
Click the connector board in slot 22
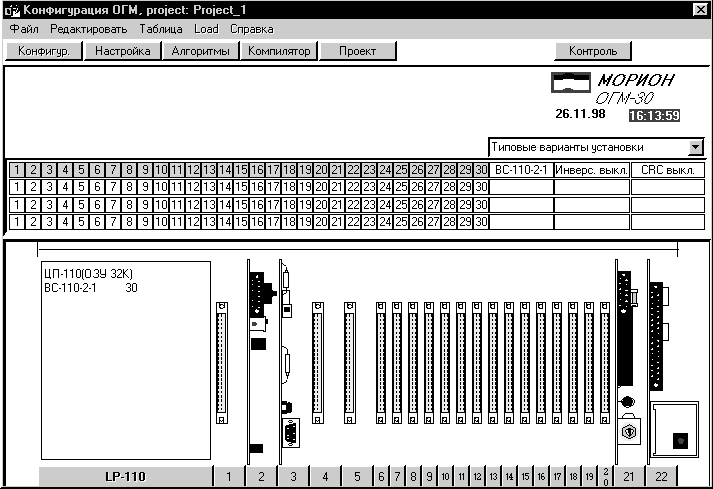coord(657,337)
